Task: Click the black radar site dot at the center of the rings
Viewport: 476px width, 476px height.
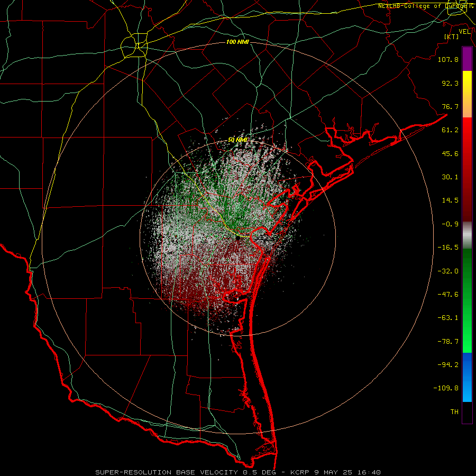Action: pyautogui.click(x=238, y=239)
